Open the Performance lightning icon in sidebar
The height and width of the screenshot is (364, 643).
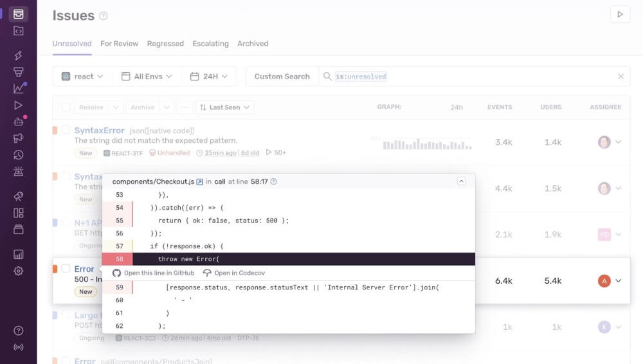point(19,55)
